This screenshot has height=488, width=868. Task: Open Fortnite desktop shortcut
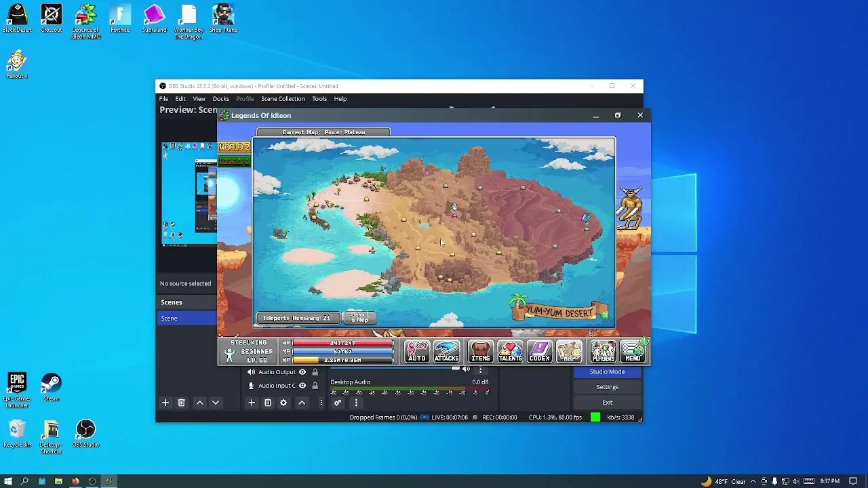tap(120, 19)
